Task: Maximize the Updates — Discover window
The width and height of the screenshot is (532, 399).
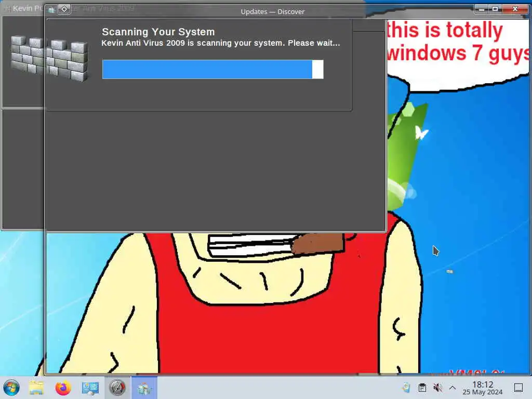Action: [495, 9]
